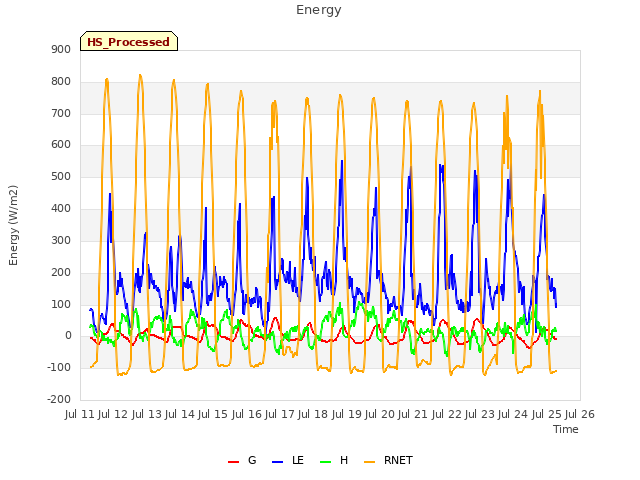This screenshot has height=480, width=640.
Task: Click the Jul 26 x-axis tick label
Action: (x=580, y=414)
